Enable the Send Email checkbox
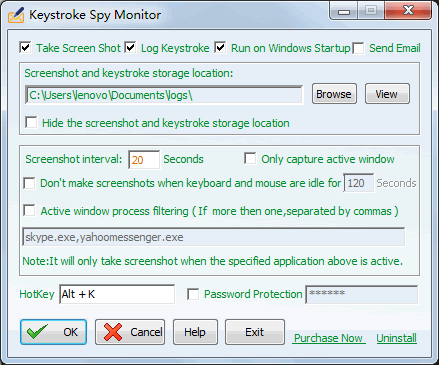Viewport: 439px width, 365px height. (x=358, y=48)
